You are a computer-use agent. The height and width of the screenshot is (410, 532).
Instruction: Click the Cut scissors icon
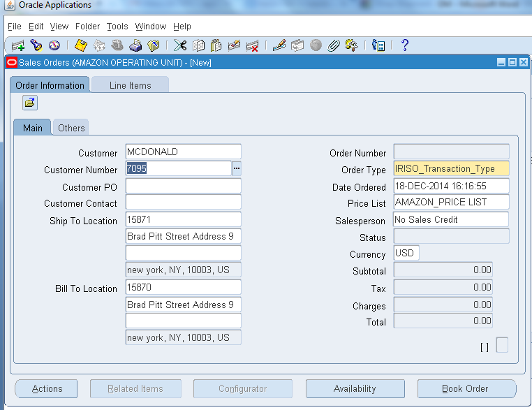[180, 45]
